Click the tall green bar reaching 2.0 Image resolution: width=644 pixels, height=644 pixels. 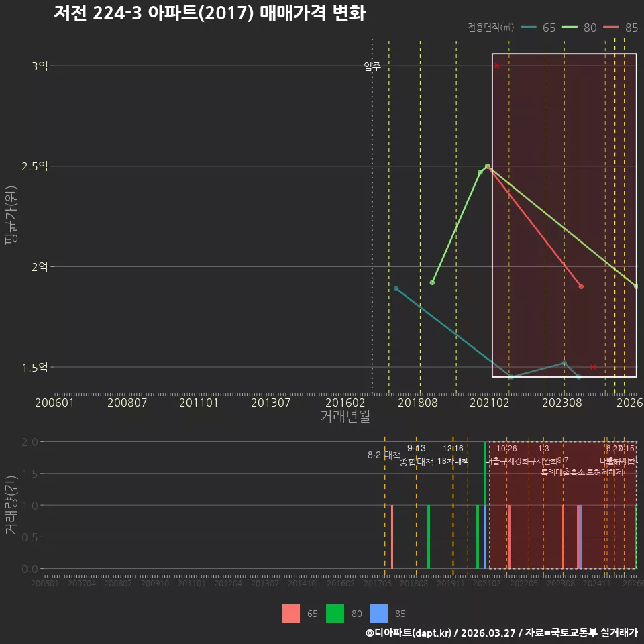(484, 474)
